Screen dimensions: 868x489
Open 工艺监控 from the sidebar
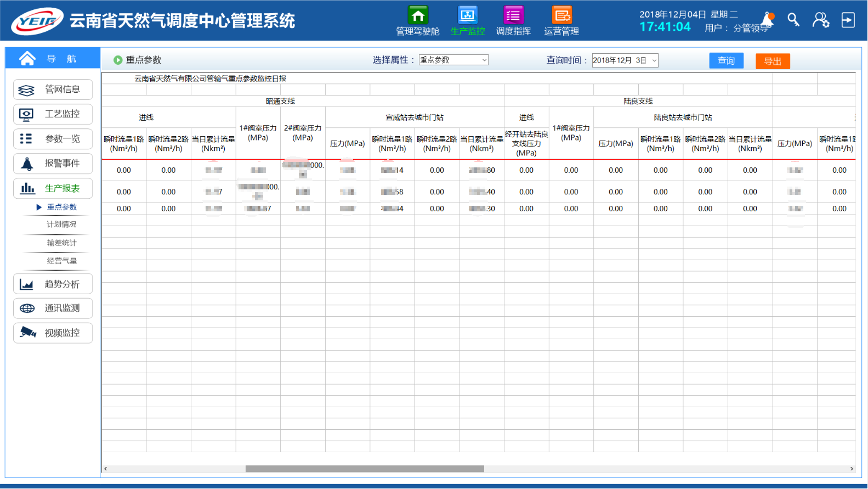tap(53, 114)
